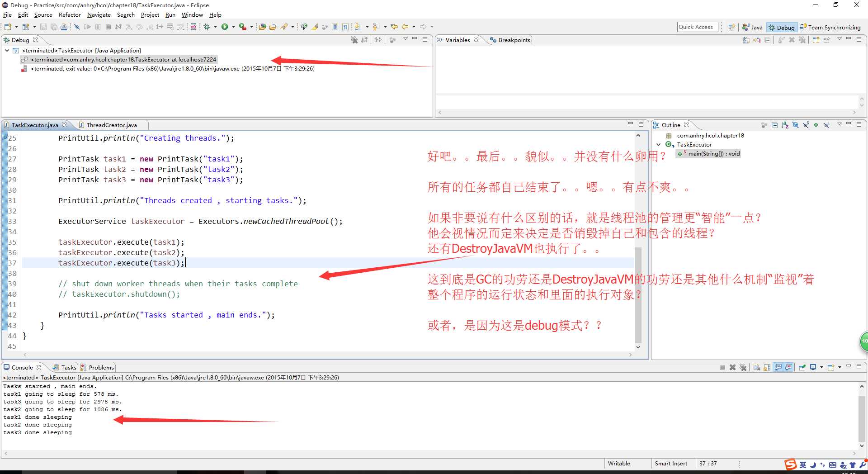
Task: Open the Navigate menu
Action: [x=99, y=15]
